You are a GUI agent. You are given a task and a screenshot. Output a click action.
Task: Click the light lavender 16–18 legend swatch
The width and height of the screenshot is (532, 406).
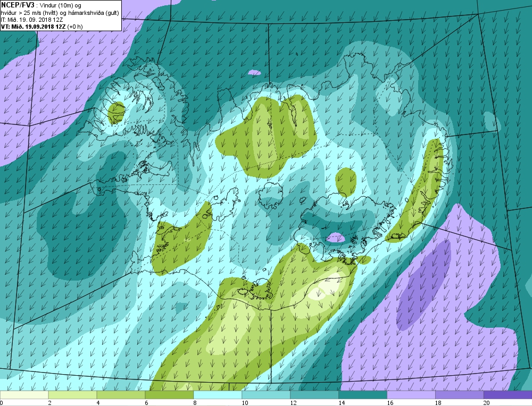[x=411, y=395]
